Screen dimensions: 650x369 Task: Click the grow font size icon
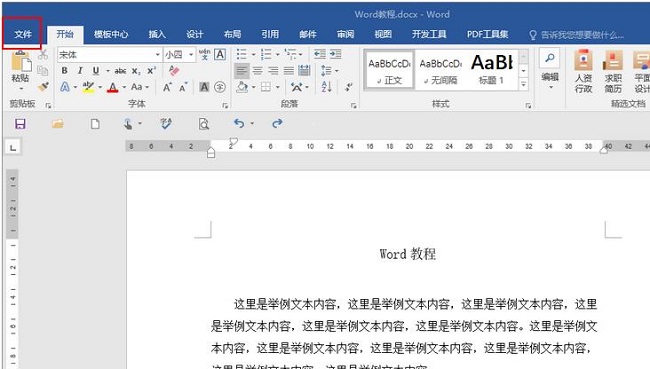pyautogui.click(x=167, y=87)
